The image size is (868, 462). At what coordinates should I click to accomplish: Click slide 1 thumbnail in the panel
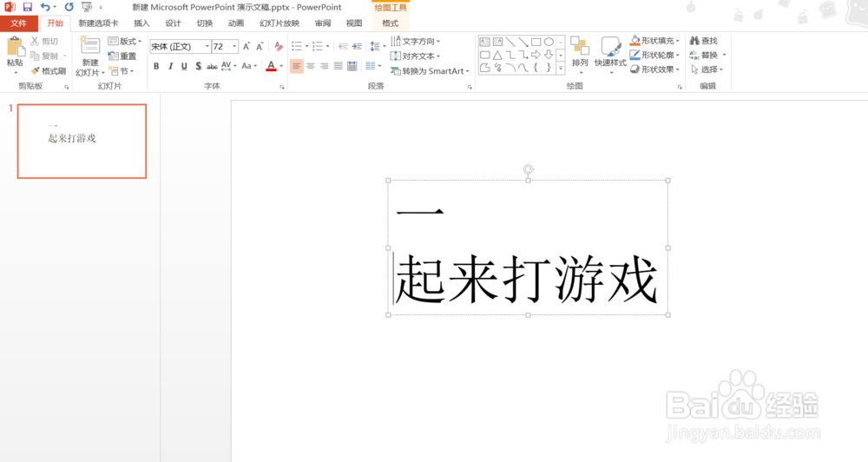(82, 142)
